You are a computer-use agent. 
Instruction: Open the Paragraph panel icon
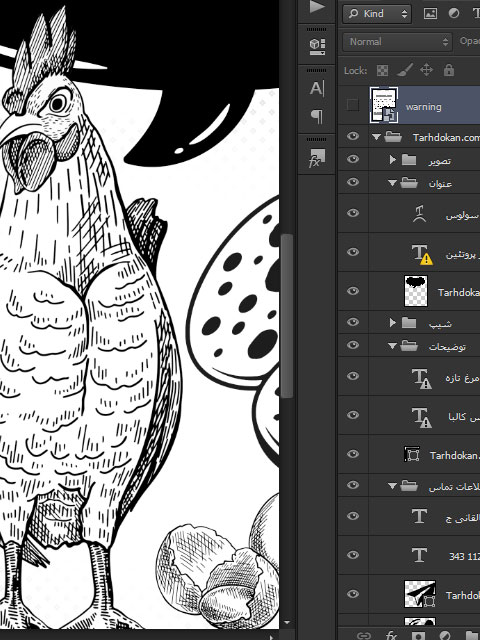317,117
